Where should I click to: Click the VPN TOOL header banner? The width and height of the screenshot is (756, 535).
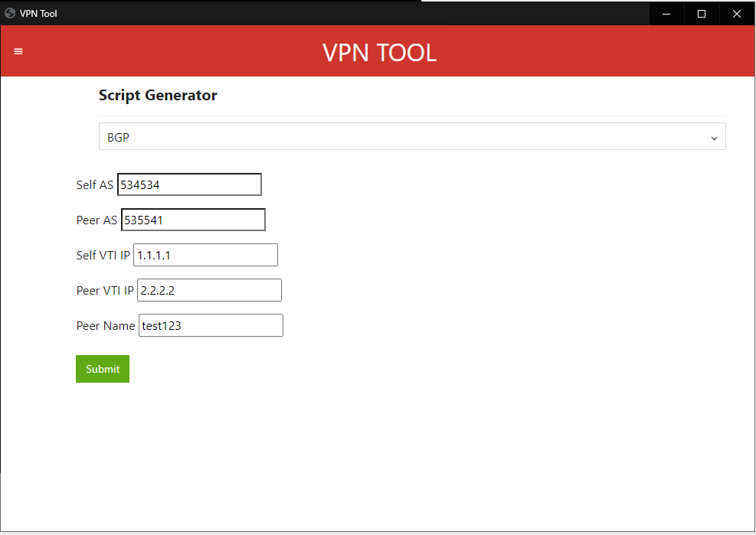click(378, 52)
